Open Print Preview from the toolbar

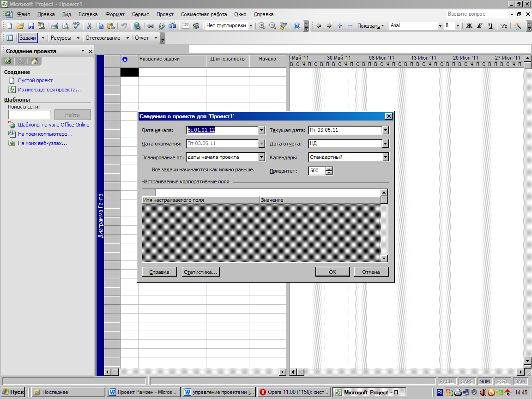point(65,26)
